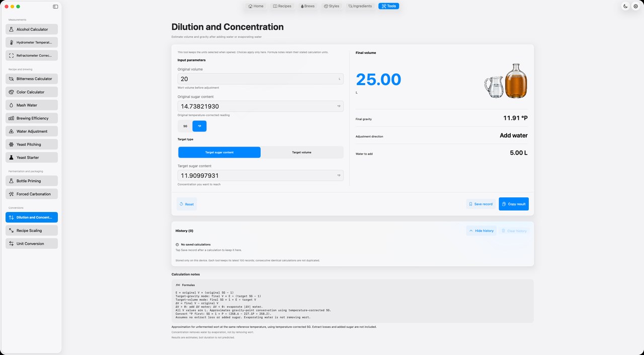
Task: Open settings with the gear icon
Action: 635,6
